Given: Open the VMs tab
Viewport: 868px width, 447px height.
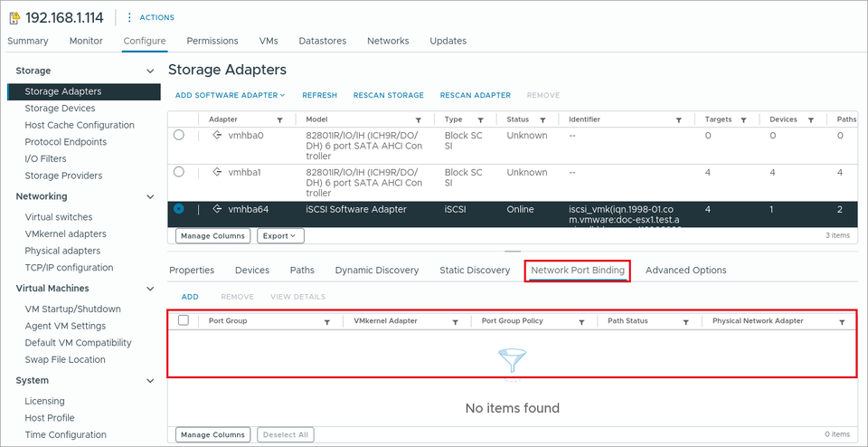Looking at the screenshot, I should (269, 41).
